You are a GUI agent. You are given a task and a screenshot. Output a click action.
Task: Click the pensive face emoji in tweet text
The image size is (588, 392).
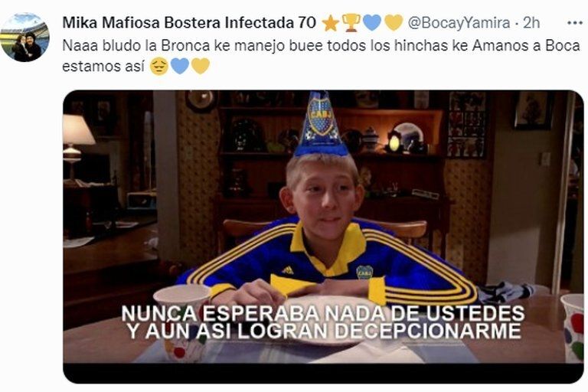coord(159,67)
